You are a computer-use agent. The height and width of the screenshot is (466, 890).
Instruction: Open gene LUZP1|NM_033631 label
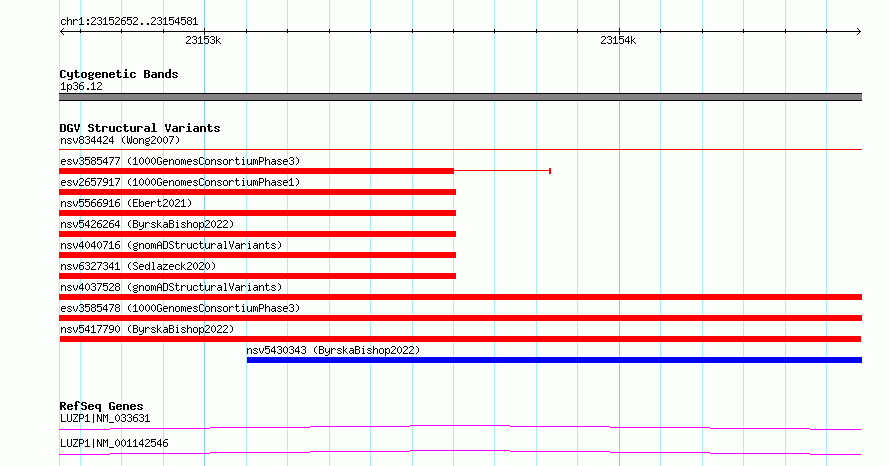click(105, 418)
